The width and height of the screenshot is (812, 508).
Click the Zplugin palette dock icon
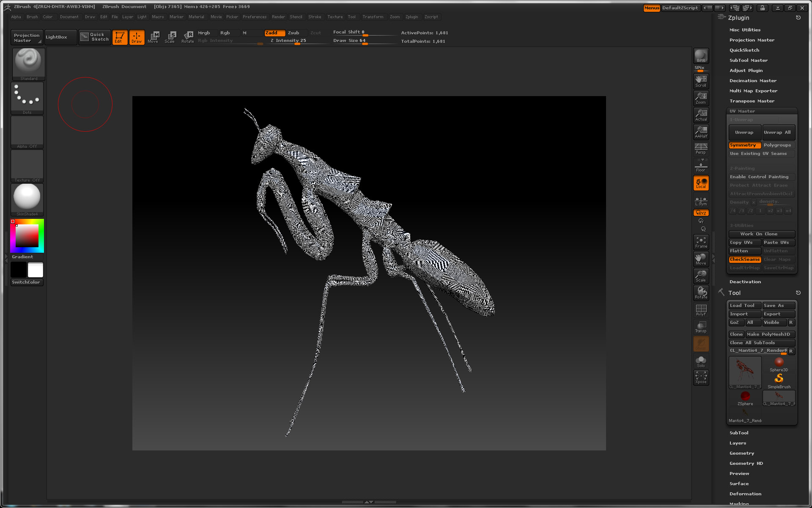[721, 17]
